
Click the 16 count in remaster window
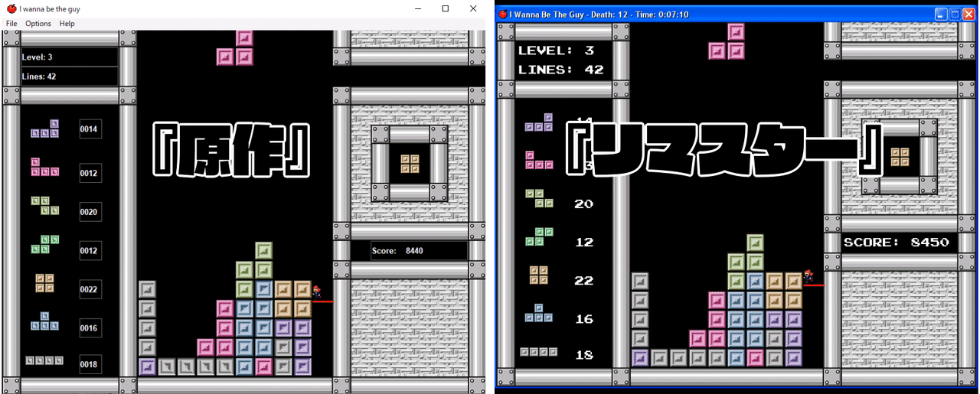(x=583, y=318)
